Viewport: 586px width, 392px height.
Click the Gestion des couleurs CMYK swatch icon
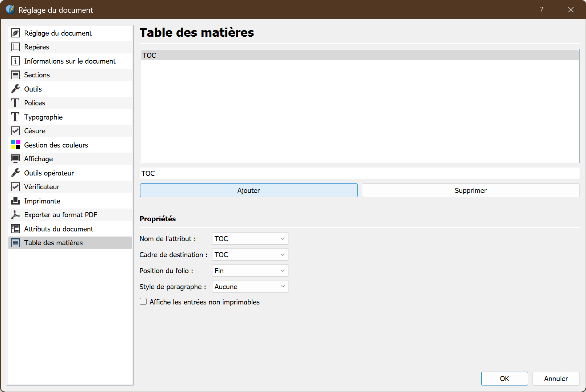tap(15, 145)
